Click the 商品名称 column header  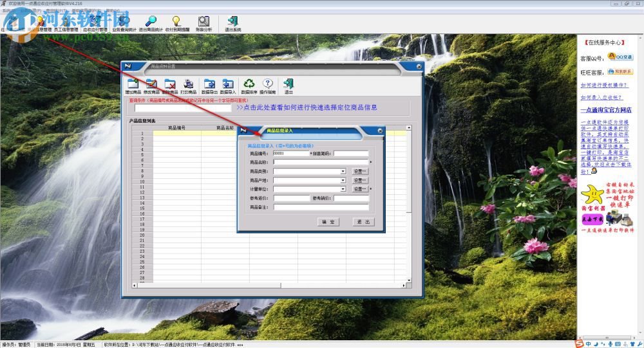click(225, 128)
